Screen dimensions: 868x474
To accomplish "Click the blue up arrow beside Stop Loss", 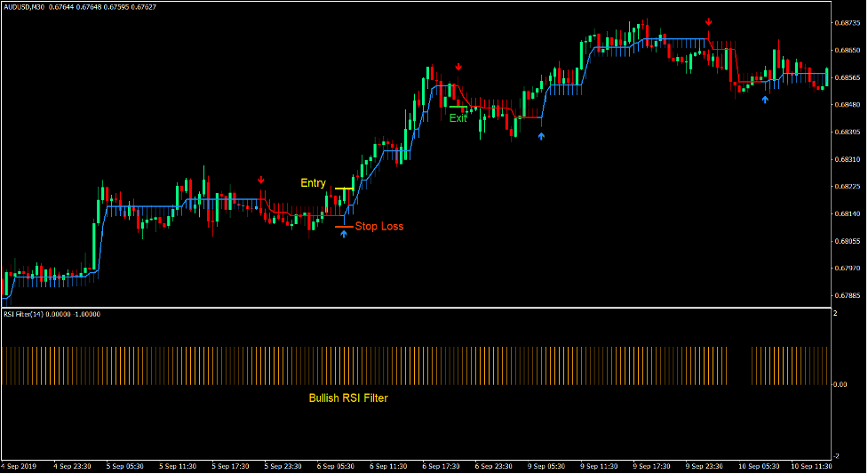I will tap(344, 234).
